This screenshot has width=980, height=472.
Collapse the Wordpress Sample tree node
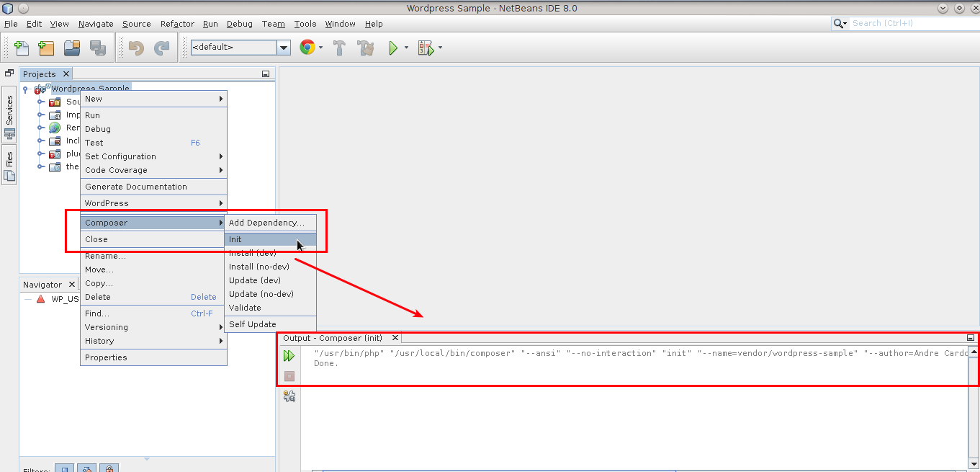point(26,89)
